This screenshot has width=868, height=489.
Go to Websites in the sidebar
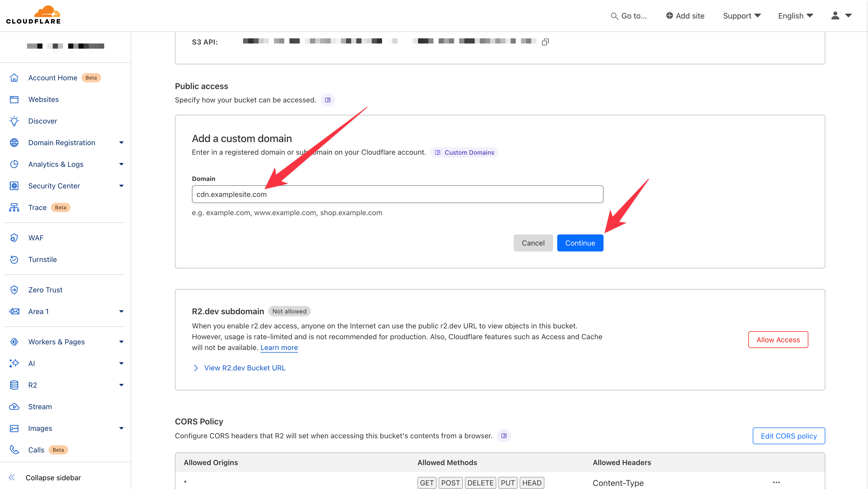(x=43, y=99)
